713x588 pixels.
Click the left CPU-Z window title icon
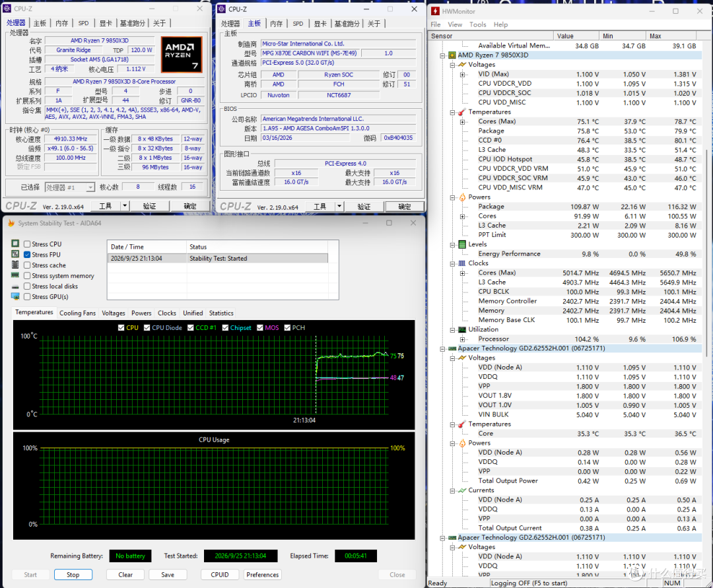7,9
